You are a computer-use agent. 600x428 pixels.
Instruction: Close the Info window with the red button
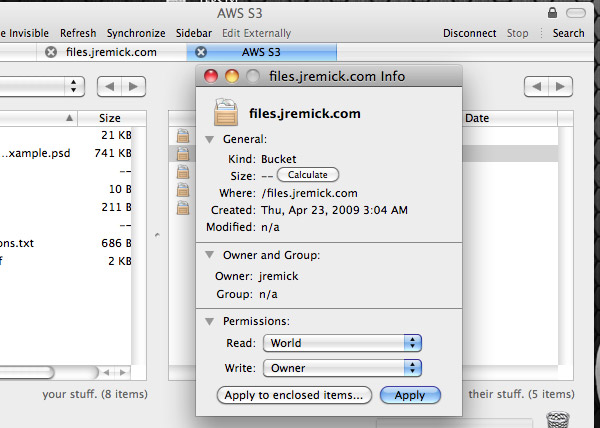pos(211,76)
